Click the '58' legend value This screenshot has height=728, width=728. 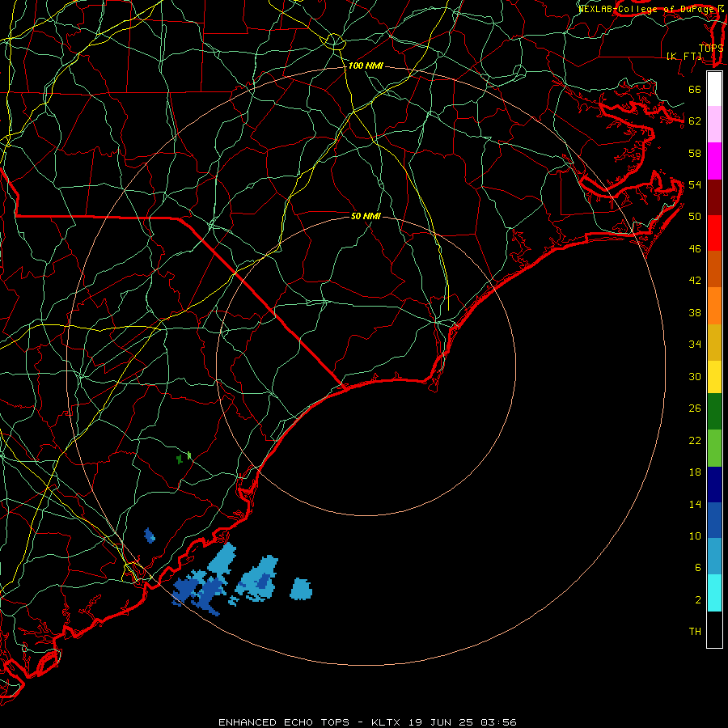pos(695,153)
